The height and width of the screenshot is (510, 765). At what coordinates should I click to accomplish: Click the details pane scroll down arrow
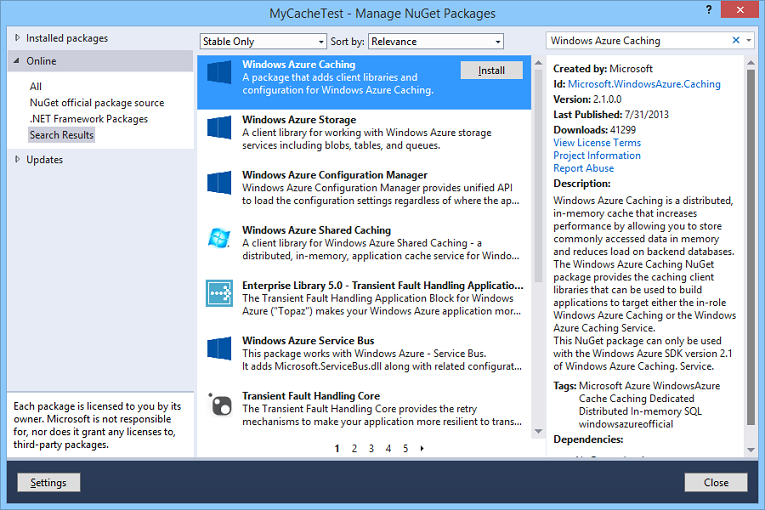point(751,449)
